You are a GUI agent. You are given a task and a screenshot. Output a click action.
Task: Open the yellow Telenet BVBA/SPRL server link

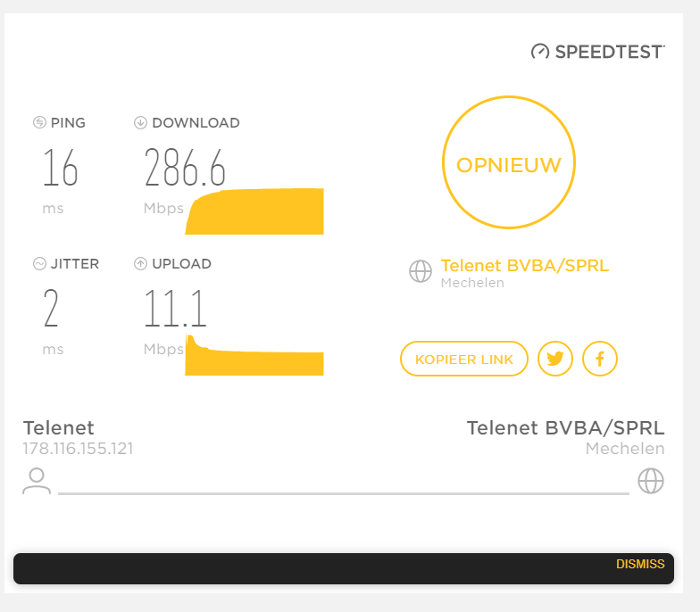coord(525,266)
